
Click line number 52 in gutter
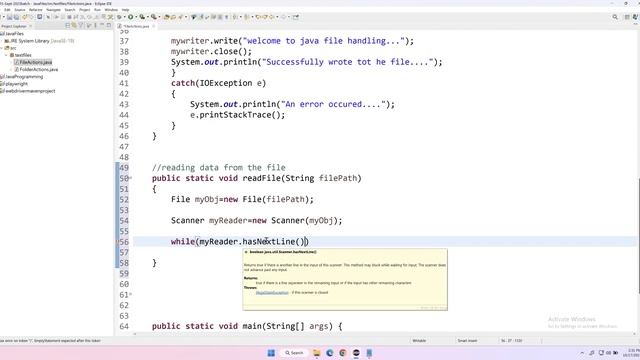[124, 200]
